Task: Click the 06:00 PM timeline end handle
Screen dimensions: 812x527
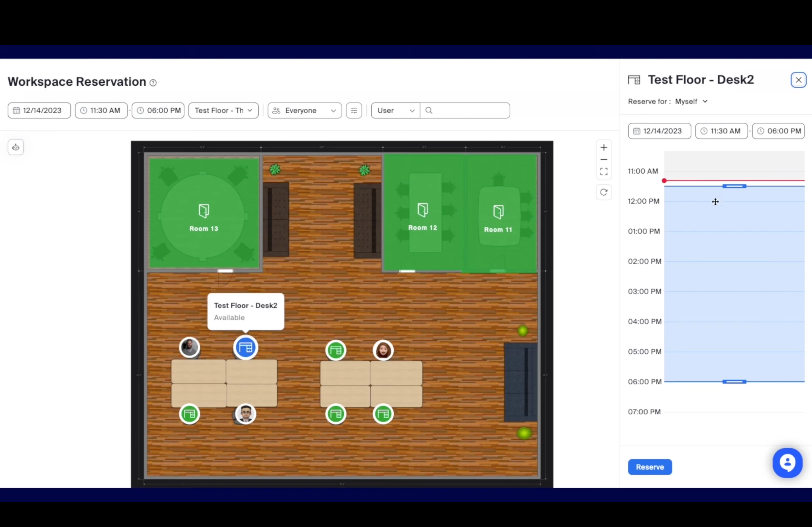Action: click(734, 382)
